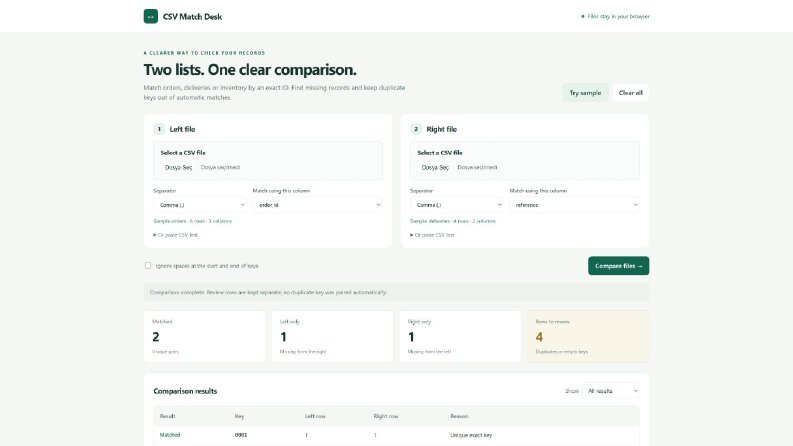Click the Comparison results heading
Image resolution: width=793 pixels, height=446 pixels.
coord(185,391)
